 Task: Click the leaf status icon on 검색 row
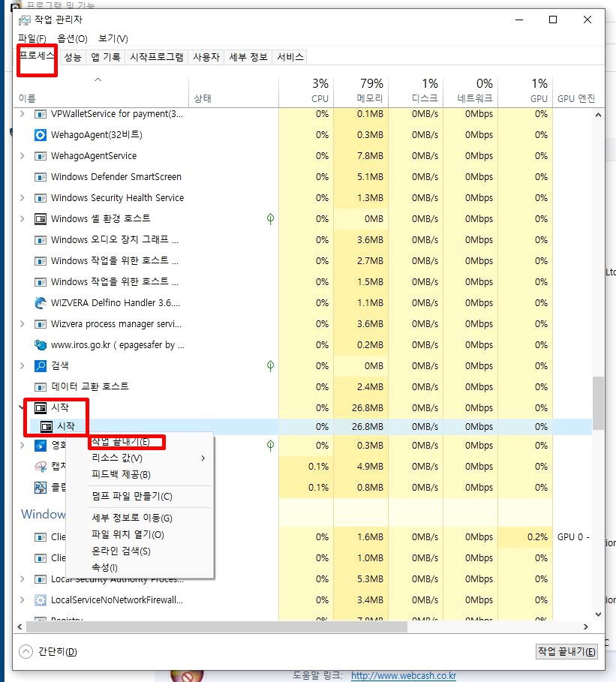[270, 366]
